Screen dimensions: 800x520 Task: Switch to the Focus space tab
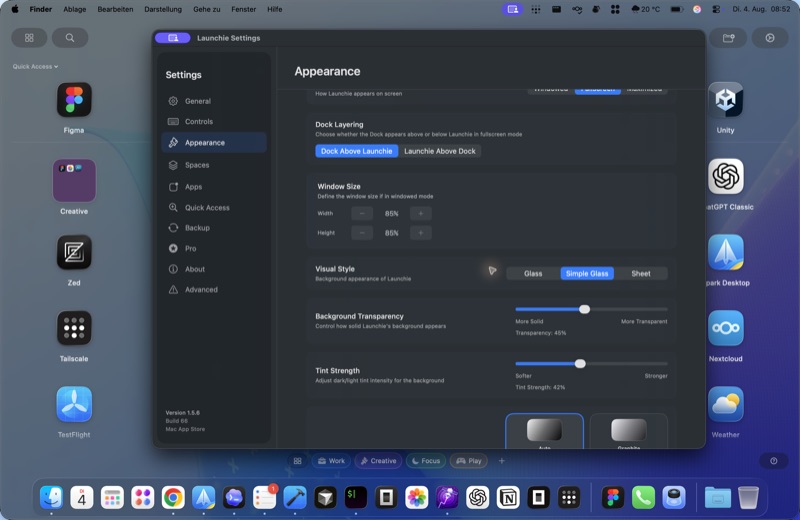pos(426,461)
